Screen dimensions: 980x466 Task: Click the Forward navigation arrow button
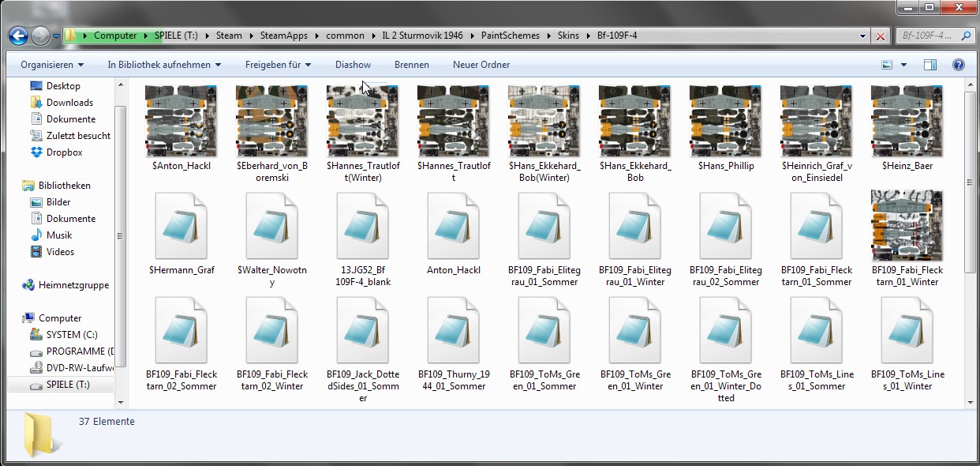point(40,36)
